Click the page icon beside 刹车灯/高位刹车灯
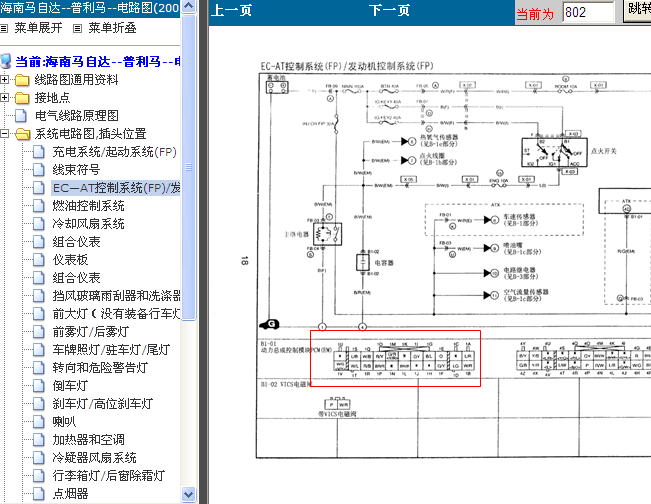The image size is (651, 504). [39, 404]
